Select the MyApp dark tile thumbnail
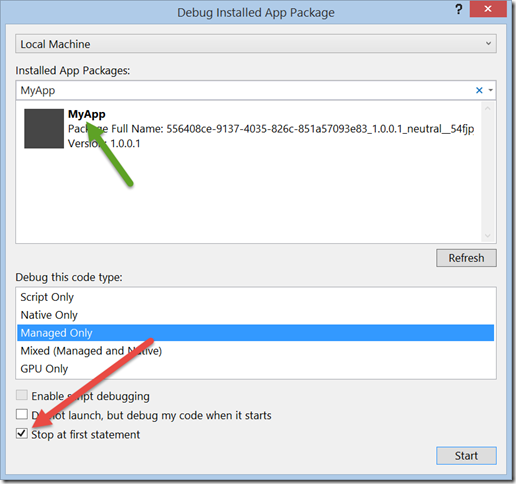 coord(44,128)
